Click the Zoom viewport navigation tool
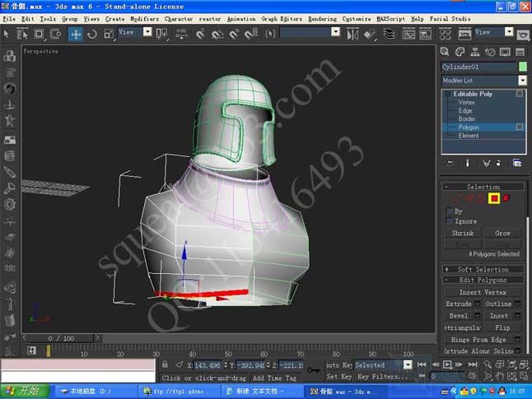 [488, 364]
